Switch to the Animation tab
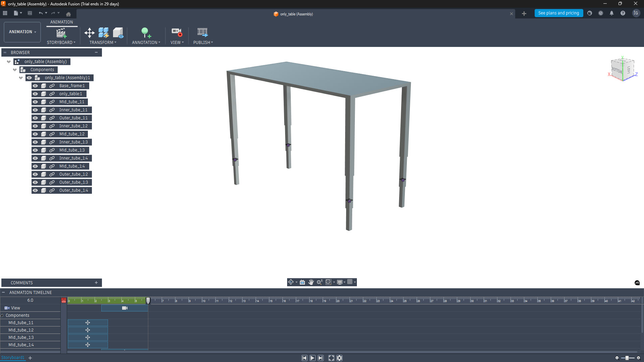Image resolution: width=644 pixels, height=362 pixels. click(62, 22)
